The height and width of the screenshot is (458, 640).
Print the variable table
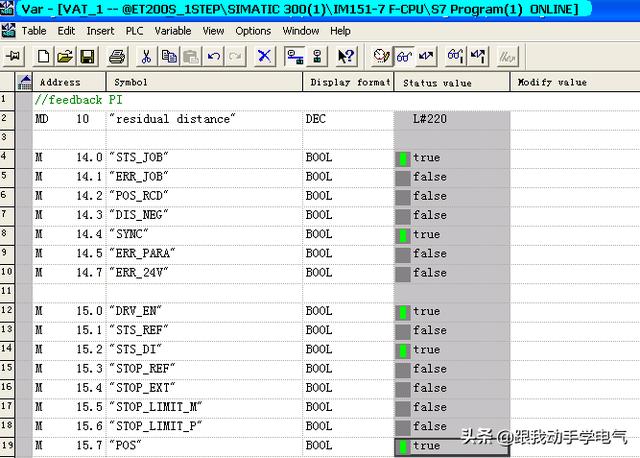(117, 56)
